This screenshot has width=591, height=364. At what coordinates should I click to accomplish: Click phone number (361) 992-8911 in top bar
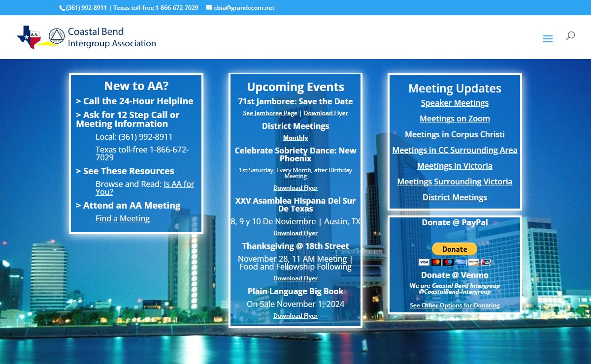tap(86, 8)
